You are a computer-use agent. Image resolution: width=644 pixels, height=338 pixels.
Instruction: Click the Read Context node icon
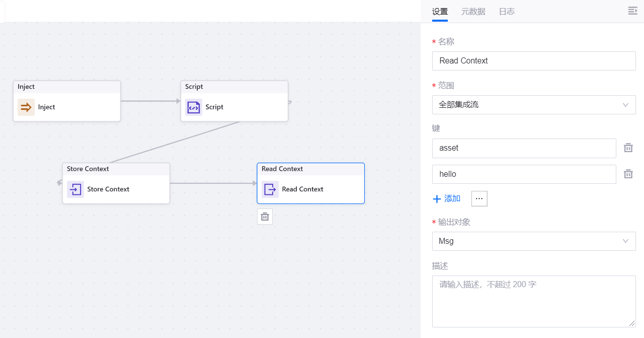(270, 189)
